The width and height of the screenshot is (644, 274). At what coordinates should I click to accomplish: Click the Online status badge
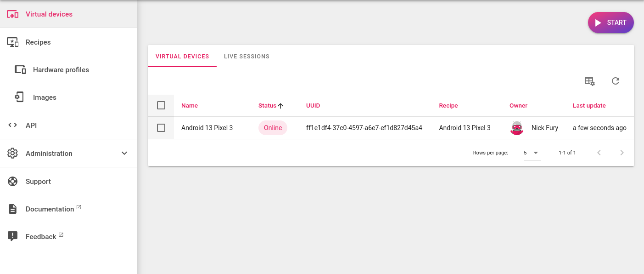[x=273, y=128]
